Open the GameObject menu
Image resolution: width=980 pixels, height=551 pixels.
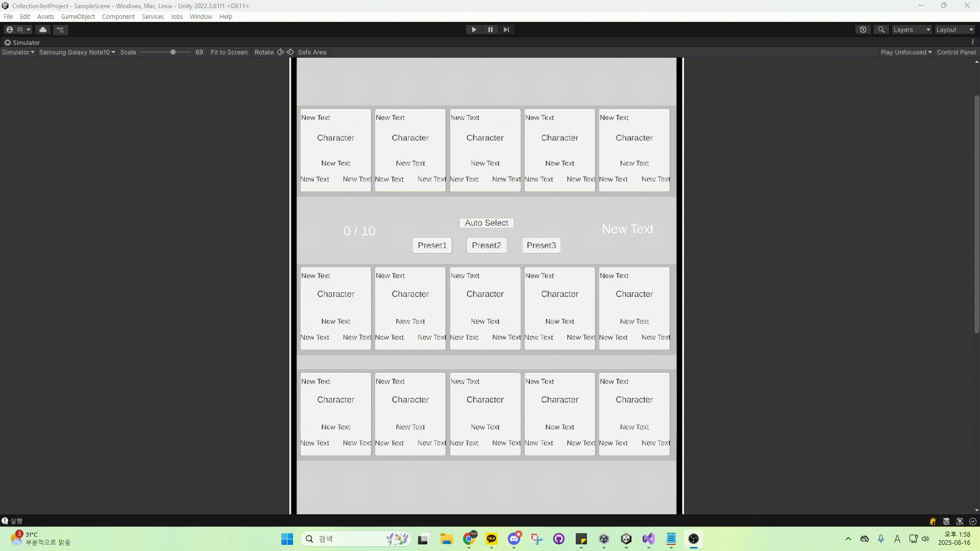78,17
